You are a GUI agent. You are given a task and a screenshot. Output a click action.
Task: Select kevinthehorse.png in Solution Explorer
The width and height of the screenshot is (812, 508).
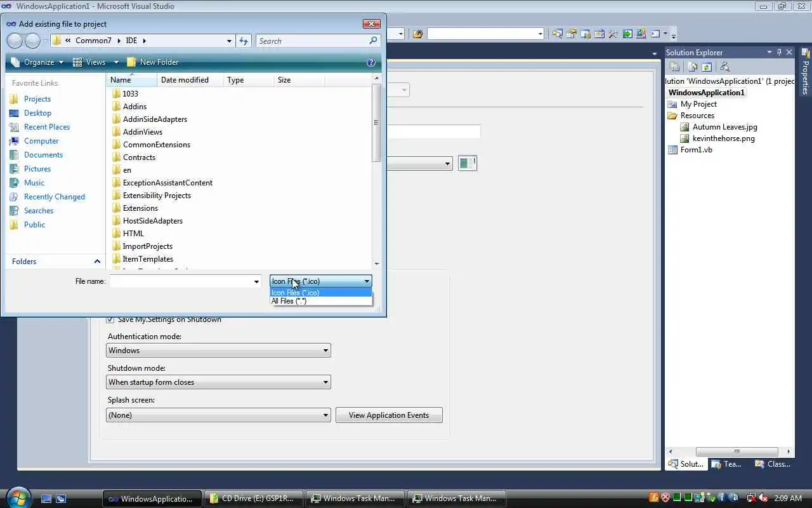(x=723, y=138)
